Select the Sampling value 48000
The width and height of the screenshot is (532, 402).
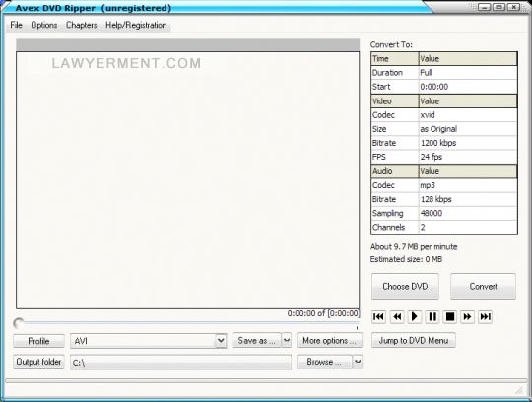point(468,213)
